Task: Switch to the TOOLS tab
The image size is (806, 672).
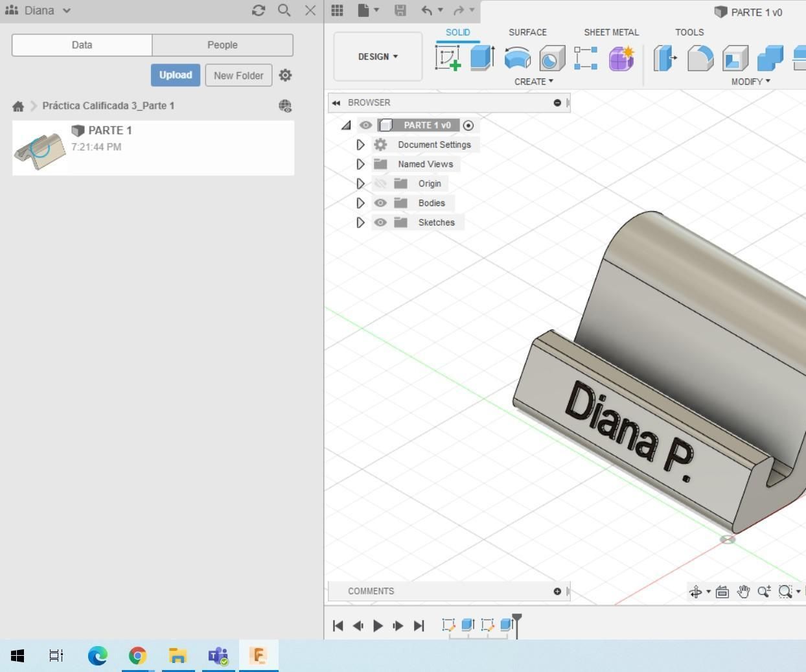Action: click(689, 32)
